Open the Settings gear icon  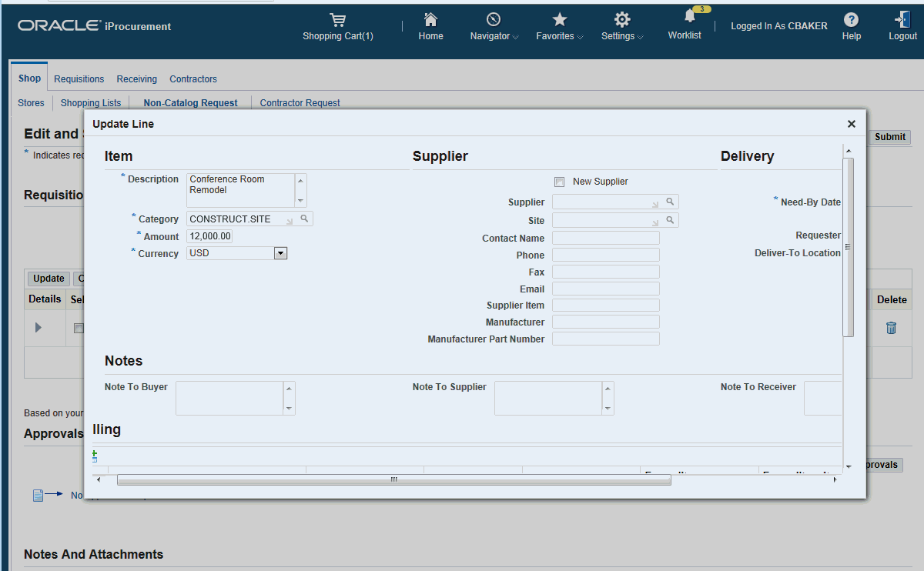pos(622,19)
